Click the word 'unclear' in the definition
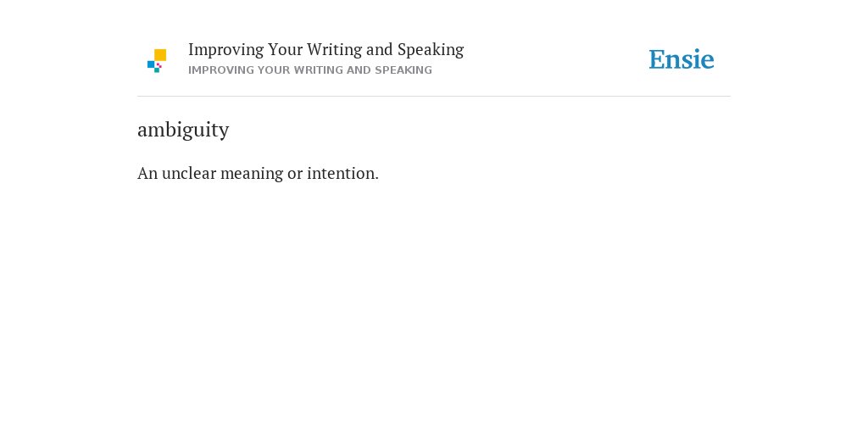This screenshot has width=868, height=434. tap(189, 173)
